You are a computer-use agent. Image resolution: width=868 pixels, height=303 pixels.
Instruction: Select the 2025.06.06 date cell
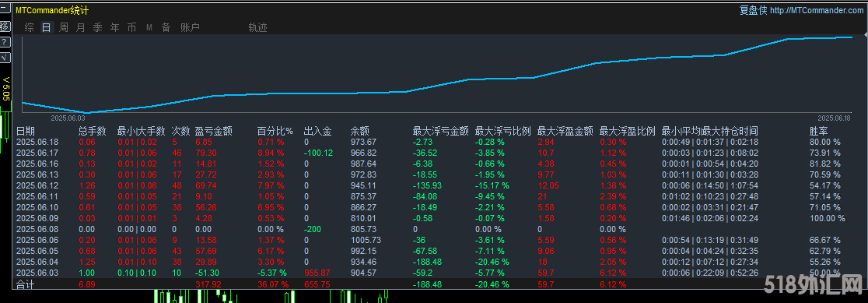tap(38, 240)
